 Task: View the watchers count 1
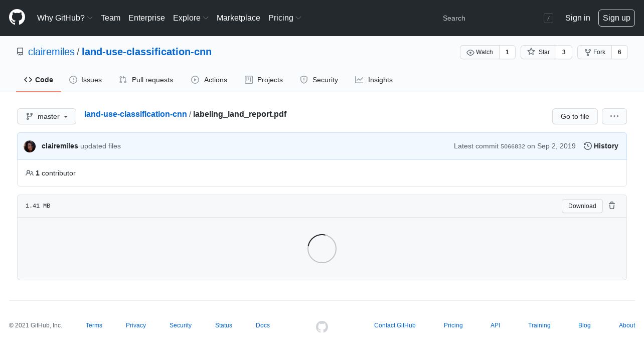click(507, 52)
